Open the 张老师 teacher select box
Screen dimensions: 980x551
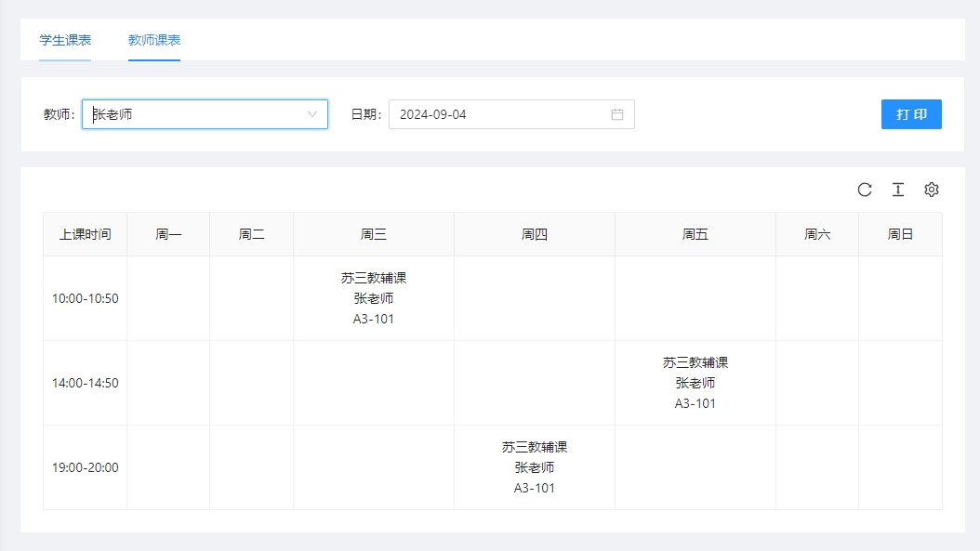(x=195, y=114)
